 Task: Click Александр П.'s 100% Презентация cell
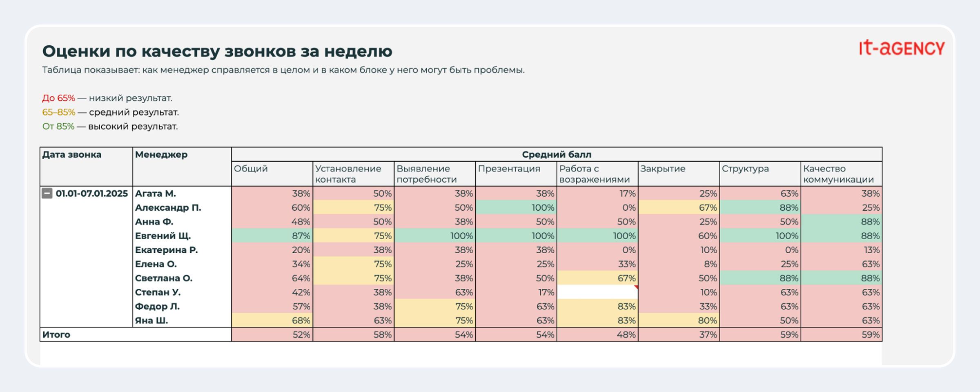516,207
